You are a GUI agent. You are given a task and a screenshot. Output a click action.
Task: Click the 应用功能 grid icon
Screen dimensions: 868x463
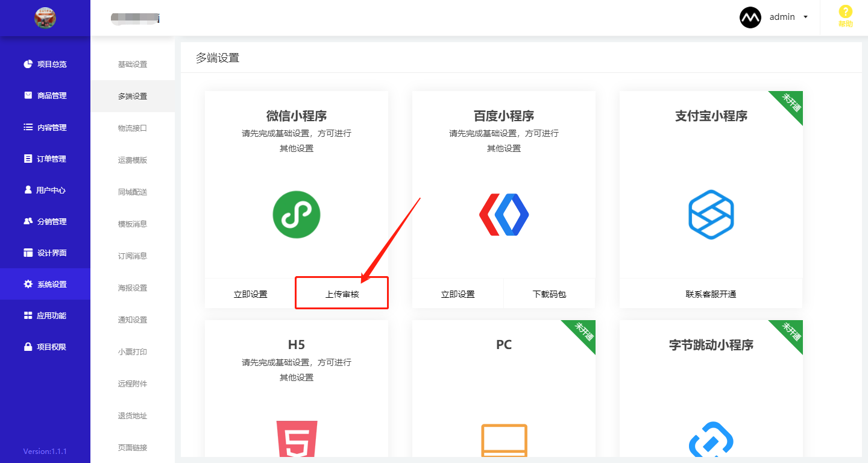[28, 315]
